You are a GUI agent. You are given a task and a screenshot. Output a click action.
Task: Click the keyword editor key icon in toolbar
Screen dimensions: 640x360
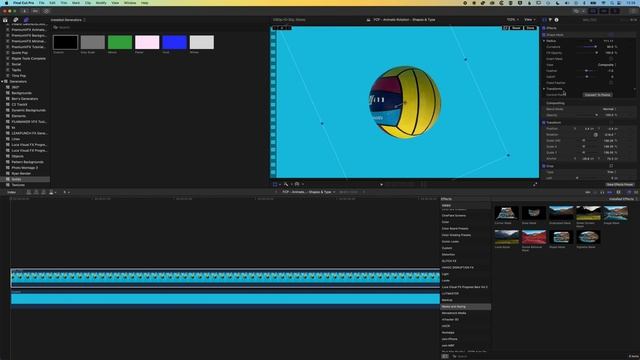click(36, 11)
